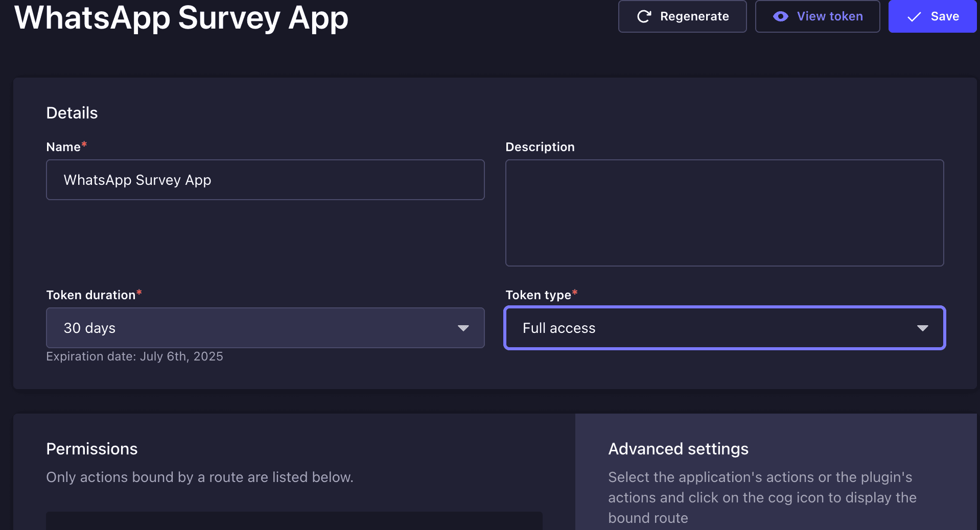Viewport: 980px width, 530px height.
Task: Click the WhatsApp Survey App page title
Action: pos(181,18)
